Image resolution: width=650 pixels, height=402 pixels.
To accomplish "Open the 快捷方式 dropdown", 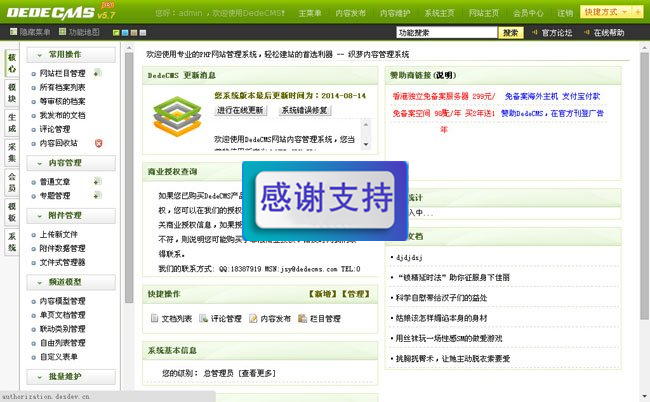I will (x=605, y=12).
